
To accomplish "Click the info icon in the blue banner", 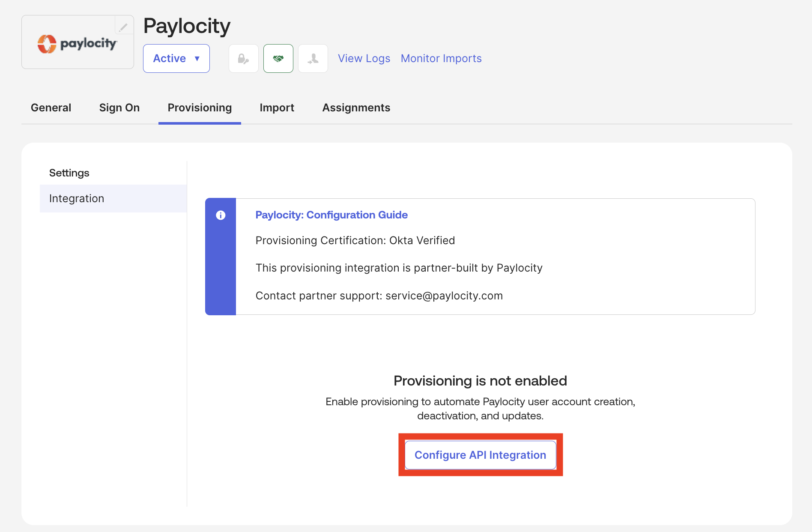I will click(x=221, y=215).
